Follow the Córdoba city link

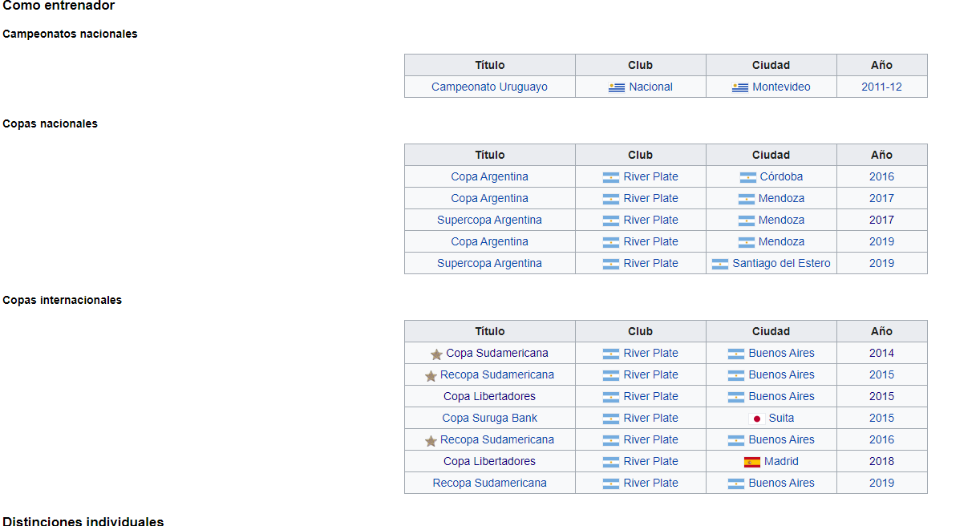[x=781, y=176]
